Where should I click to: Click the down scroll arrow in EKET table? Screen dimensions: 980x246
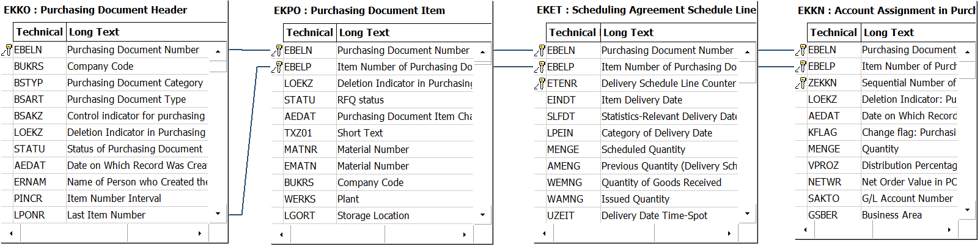click(747, 214)
